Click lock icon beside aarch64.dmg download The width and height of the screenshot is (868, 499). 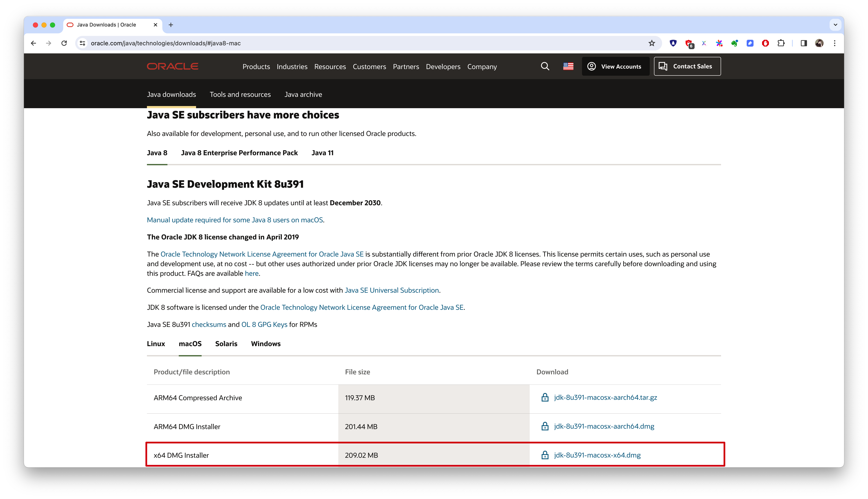point(545,426)
